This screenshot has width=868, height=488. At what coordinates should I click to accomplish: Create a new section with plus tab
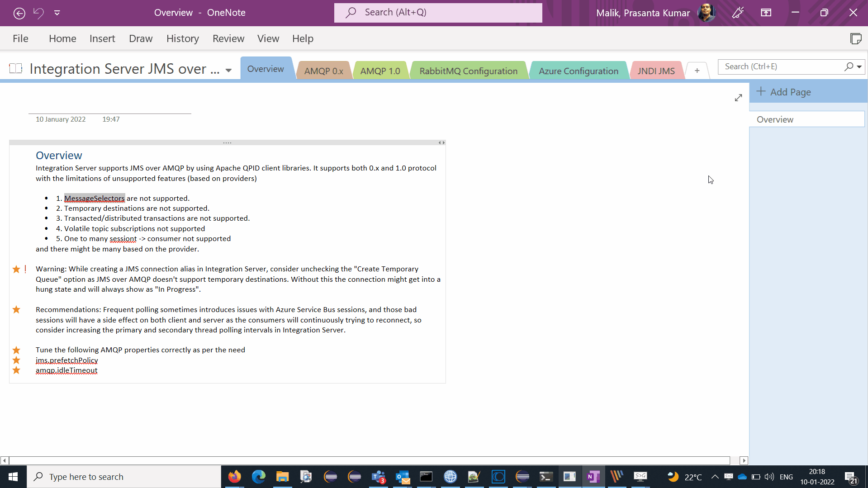tap(697, 71)
